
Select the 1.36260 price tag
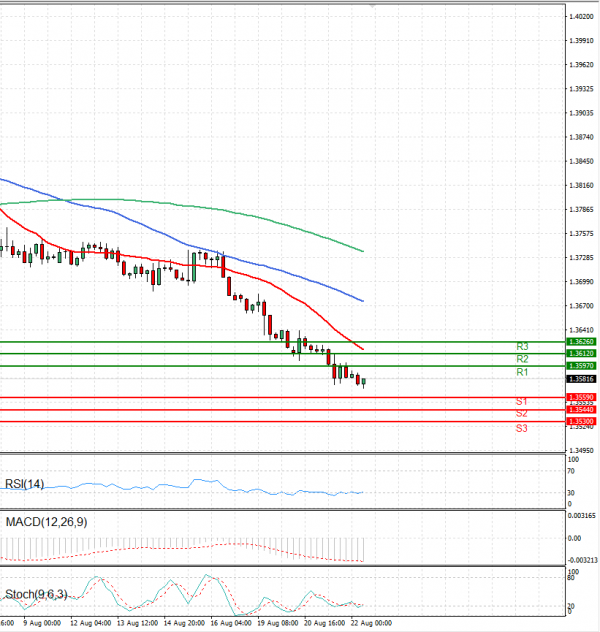pyautogui.click(x=581, y=342)
